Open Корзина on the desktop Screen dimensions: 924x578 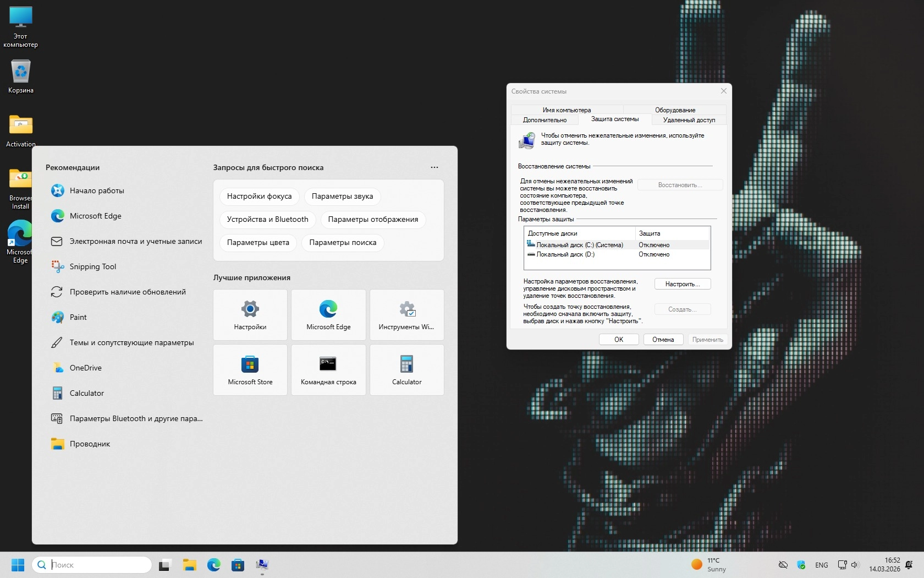click(x=21, y=77)
